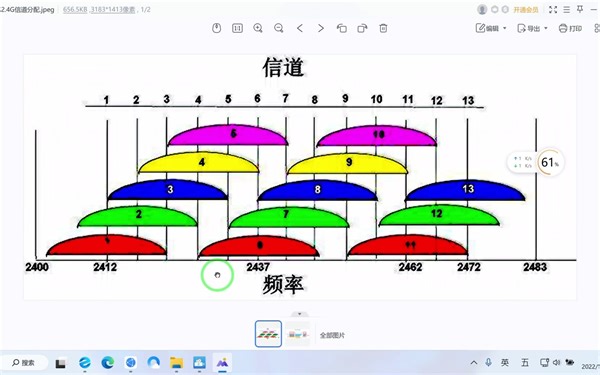Image resolution: width=600 pixels, height=375 pixels.
Task: Zoom in on the image
Action: (258, 28)
